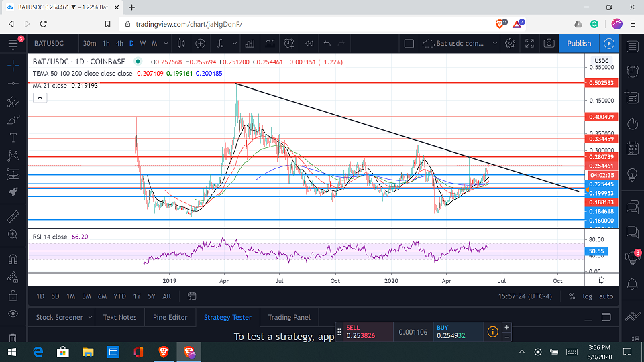Open the Trading Panel tab
The image size is (644, 362).
289,317
